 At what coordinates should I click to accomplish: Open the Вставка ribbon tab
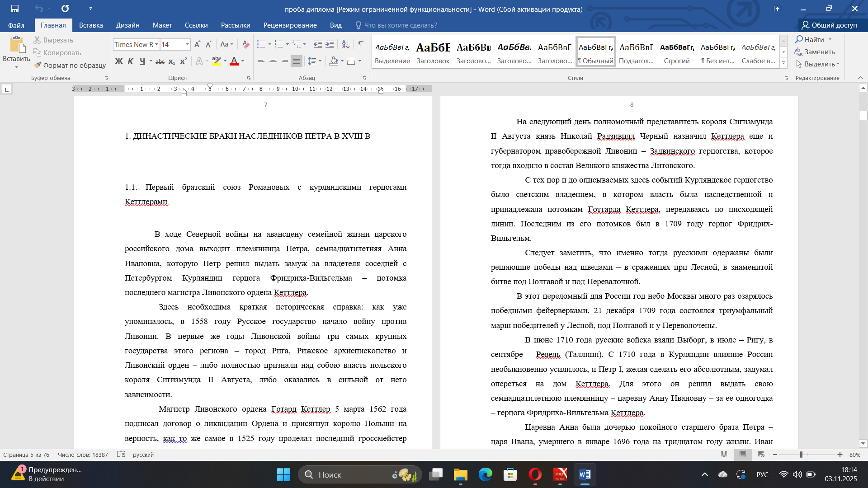(91, 25)
